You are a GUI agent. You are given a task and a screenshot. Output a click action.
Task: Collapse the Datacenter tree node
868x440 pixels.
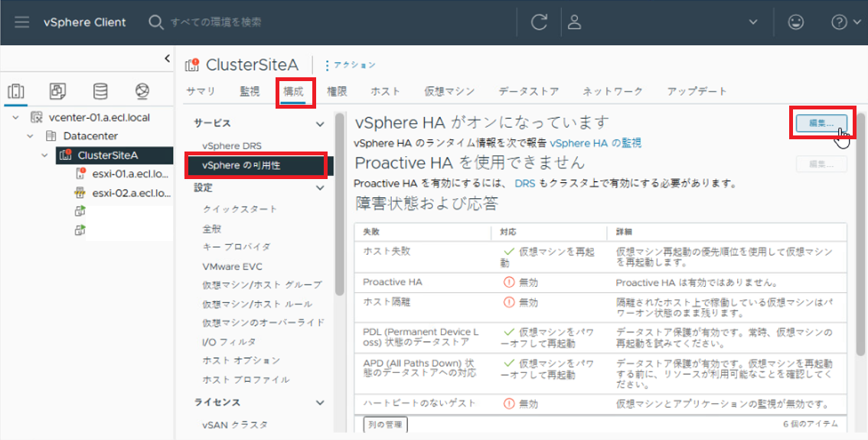tap(30, 136)
